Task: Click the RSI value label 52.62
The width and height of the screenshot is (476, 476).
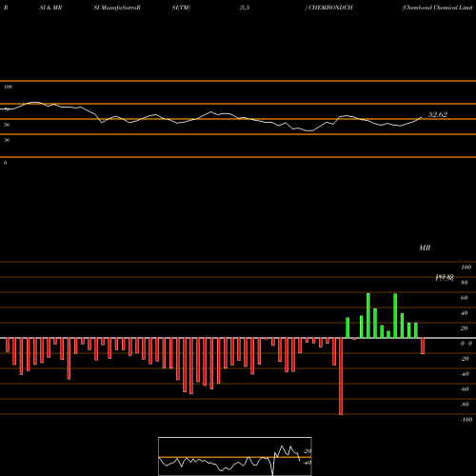Action: tap(438, 114)
